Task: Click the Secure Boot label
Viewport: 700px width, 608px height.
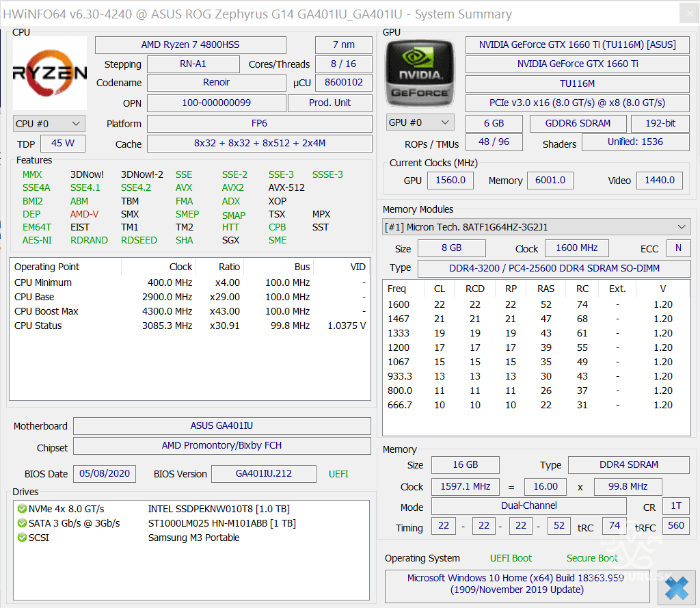Action: pos(592,558)
